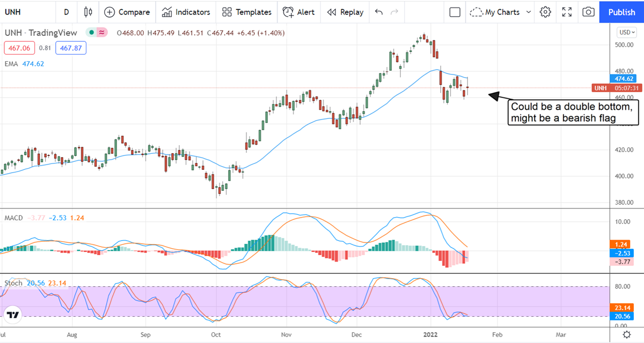The width and height of the screenshot is (644, 343).
Task: Click the TradingView logo on the chart
Action: pos(13,315)
